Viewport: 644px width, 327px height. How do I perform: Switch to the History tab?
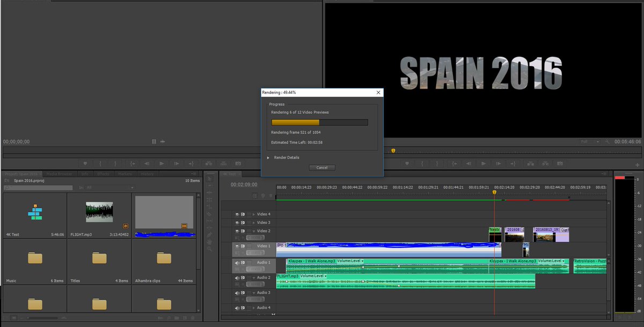147,174
